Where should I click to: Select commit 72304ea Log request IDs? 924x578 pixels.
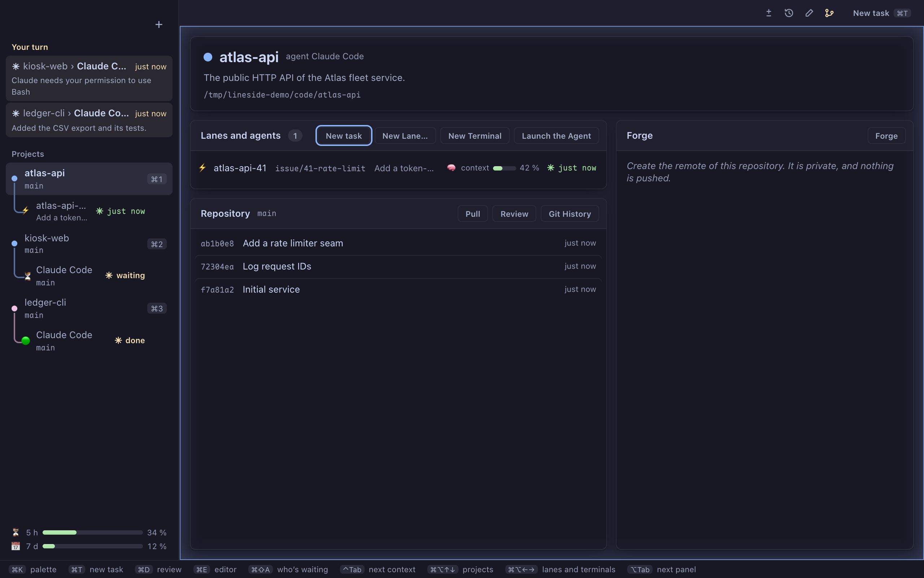click(398, 267)
